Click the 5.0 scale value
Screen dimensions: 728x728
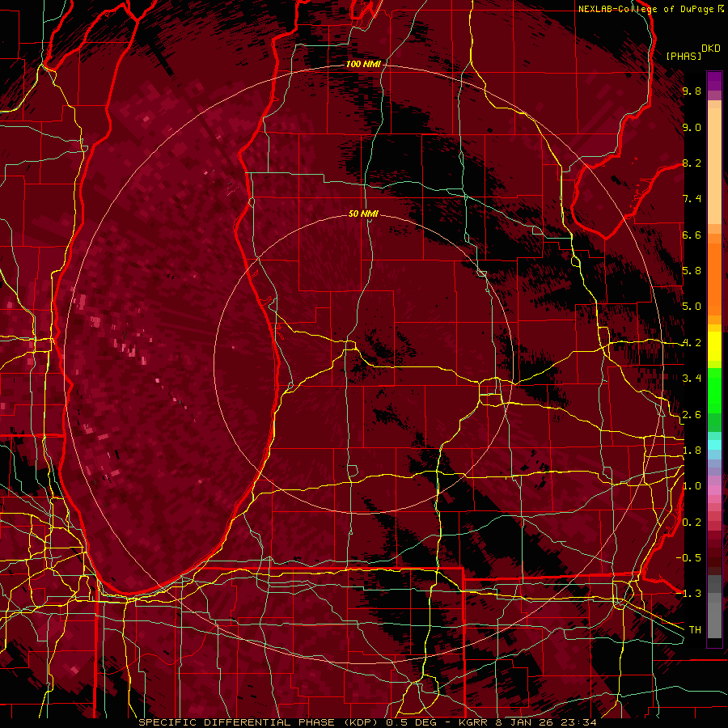pos(692,307)
